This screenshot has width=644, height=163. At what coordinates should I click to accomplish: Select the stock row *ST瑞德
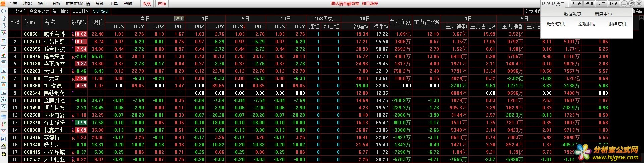coord(53,86)
